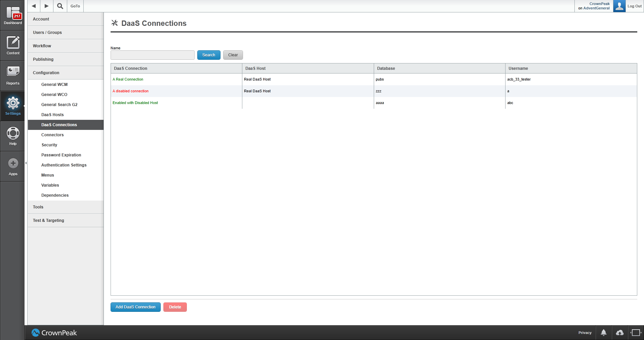Click the Clear button
This screenshot has height=340, width=644.
[x=233, y=55]
